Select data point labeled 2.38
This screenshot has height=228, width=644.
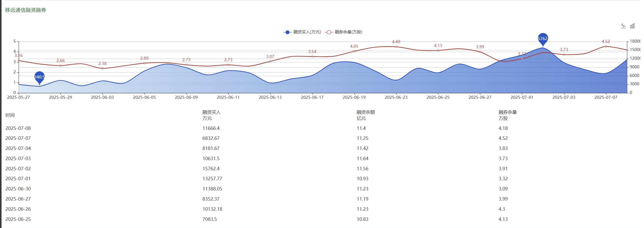pos(103,69)
